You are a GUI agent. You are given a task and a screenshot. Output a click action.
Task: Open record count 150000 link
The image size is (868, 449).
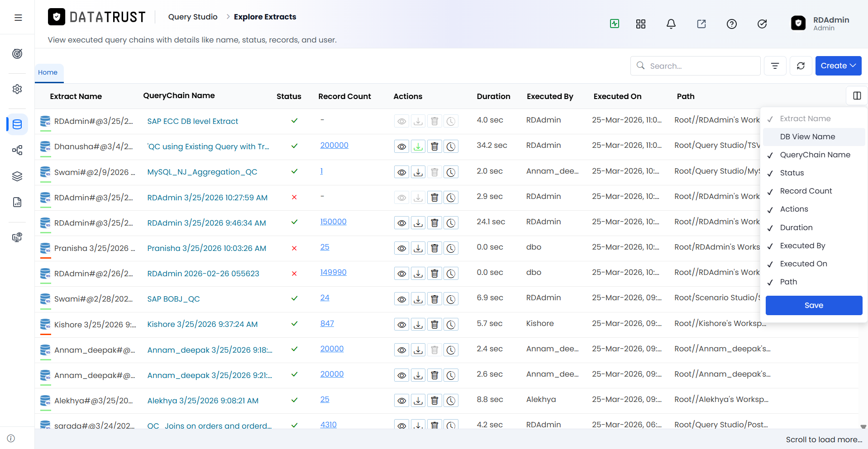click(333, 222)
